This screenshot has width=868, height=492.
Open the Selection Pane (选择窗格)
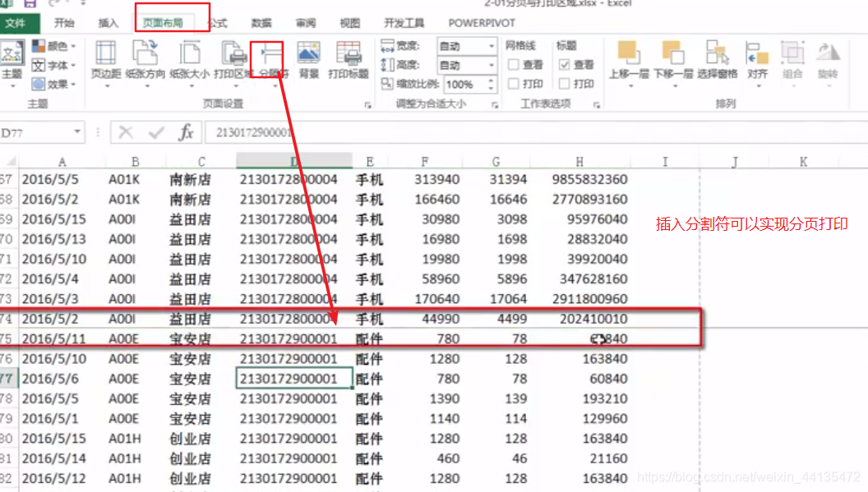[718, 60]
